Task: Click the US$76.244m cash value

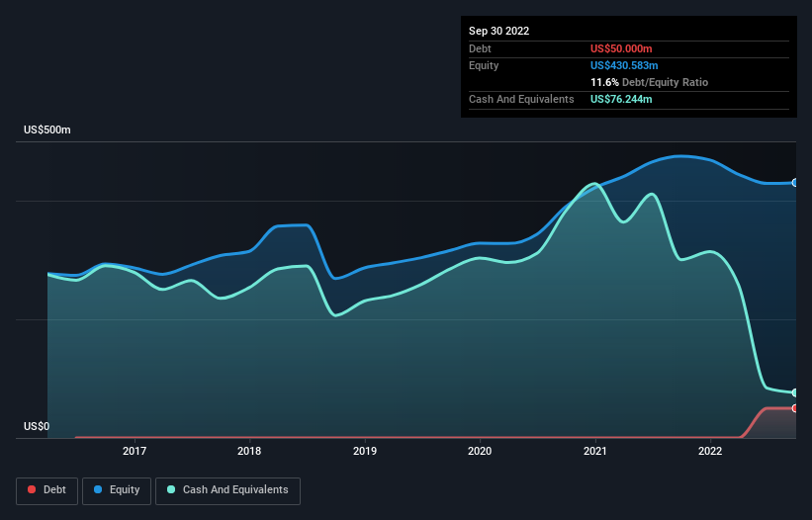Action: tap(621, 99)
